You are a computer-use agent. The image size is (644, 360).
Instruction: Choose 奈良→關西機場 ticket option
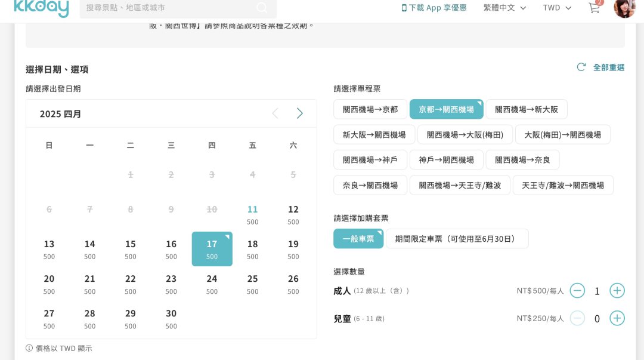[370, 186]
